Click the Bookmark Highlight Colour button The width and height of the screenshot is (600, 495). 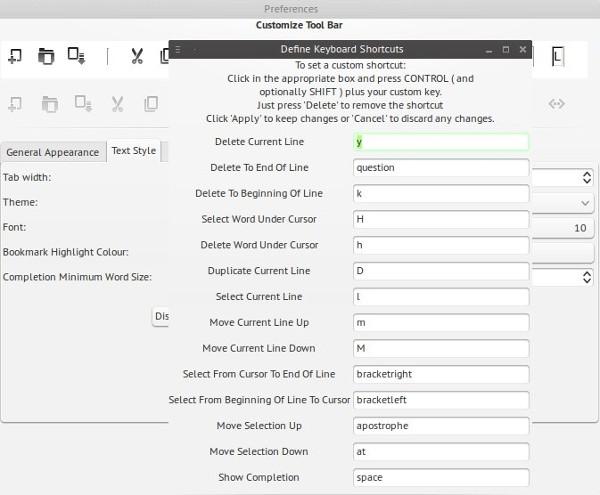[x=562, y=252]
